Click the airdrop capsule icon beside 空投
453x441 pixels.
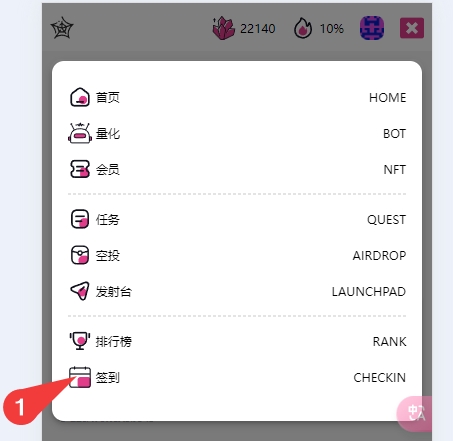tap(80, 255)
